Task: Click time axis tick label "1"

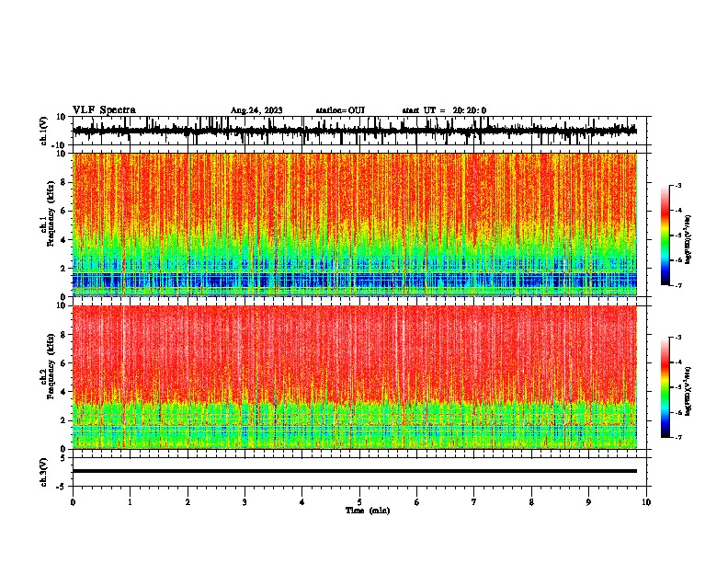Action: point(130,502)
